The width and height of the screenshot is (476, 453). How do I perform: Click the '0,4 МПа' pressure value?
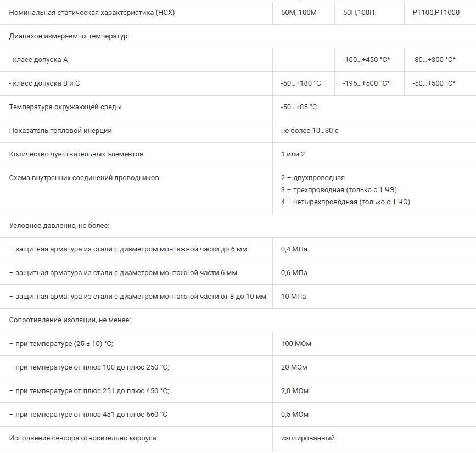pyautogui.click(x=294, y=249)
